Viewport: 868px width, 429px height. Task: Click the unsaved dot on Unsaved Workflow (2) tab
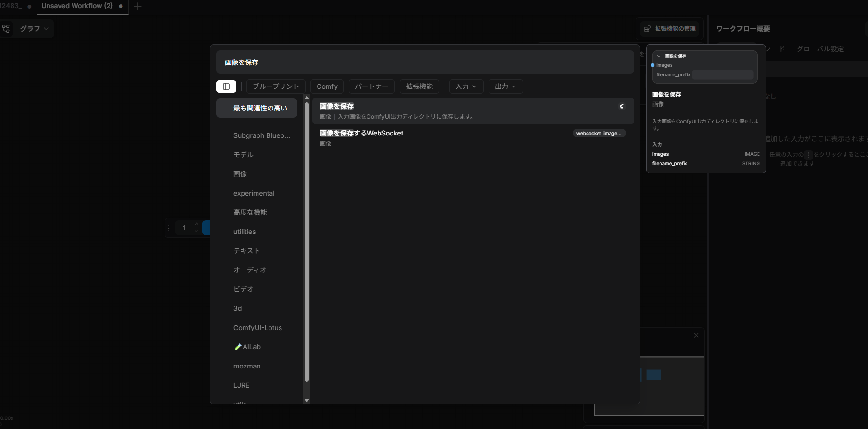pyautogui.click(x=121, y=6)
